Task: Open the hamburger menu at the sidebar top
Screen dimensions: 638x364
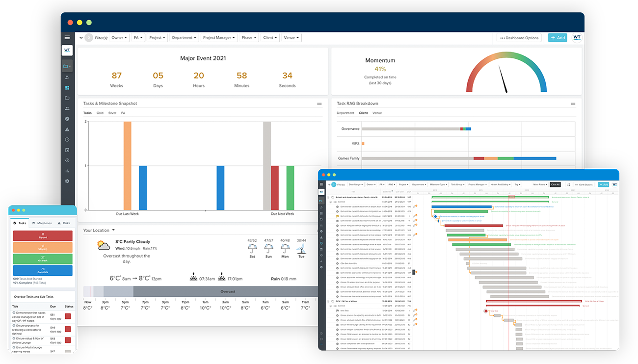Action: (x=67, y=37)
